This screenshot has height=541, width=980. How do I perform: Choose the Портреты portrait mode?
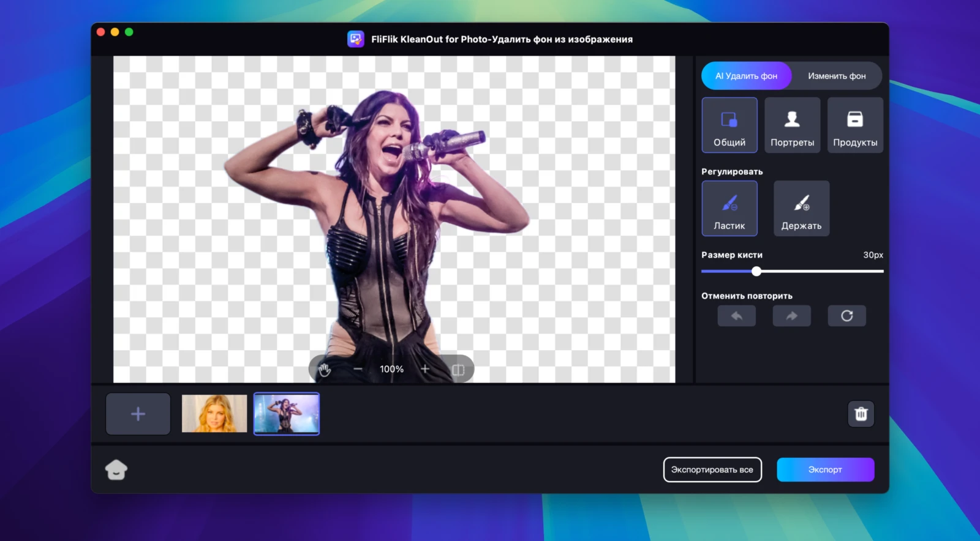click(x=792, y=125)
